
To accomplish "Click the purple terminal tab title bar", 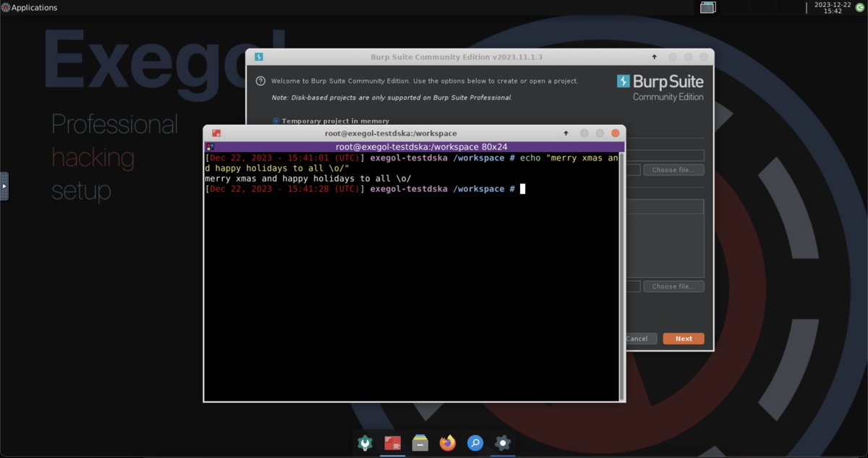I will [413, 146].
